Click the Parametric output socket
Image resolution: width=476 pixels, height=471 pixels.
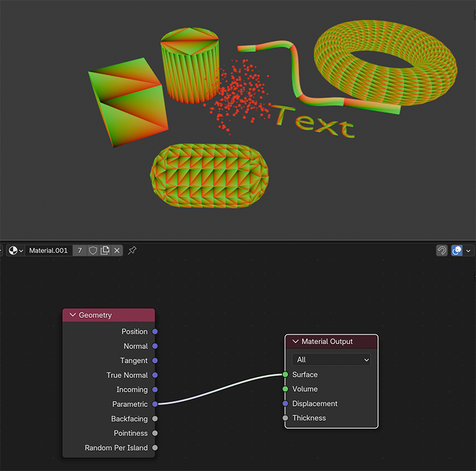[x=155, y=404]
